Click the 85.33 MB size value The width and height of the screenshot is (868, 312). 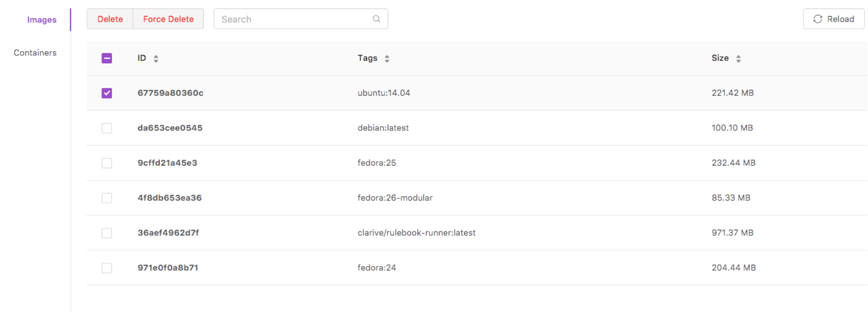[x=731, y=198]
